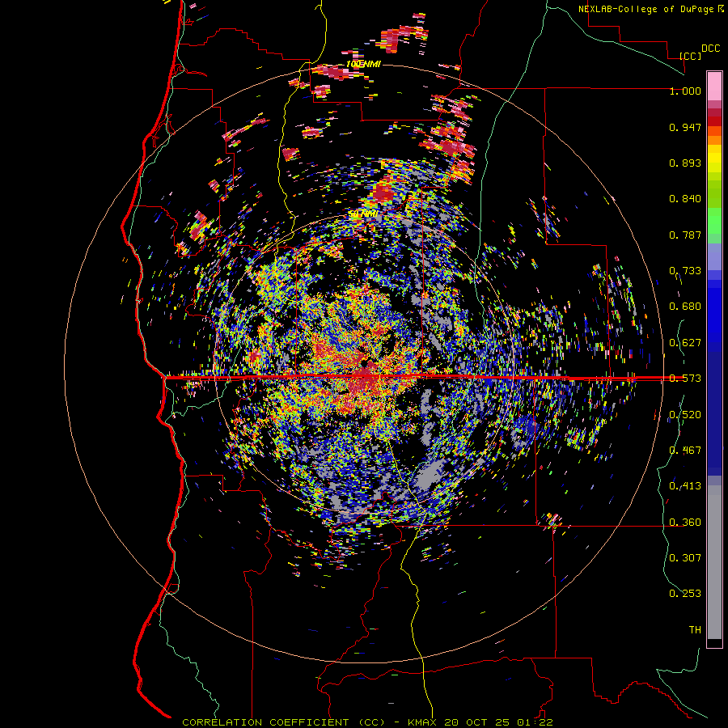728x728 pixels.
Task: Select the 0.840 scale value
Action: (685, 199)
